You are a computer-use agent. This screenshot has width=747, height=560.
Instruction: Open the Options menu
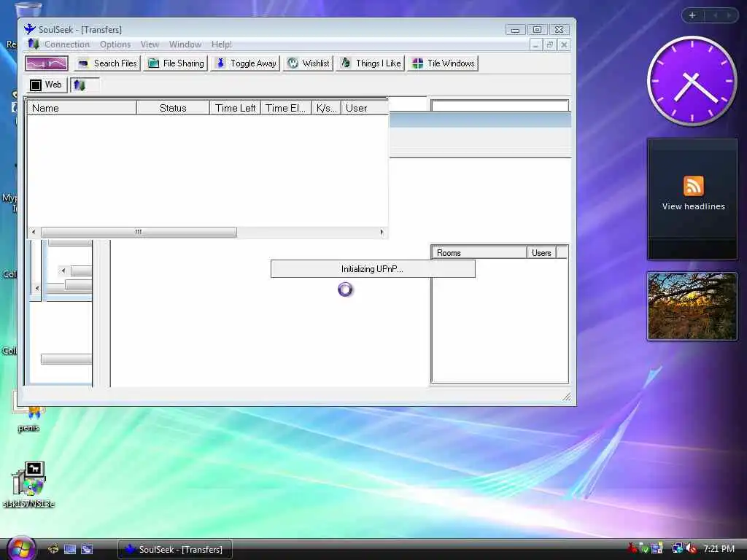tap(115, 44)
